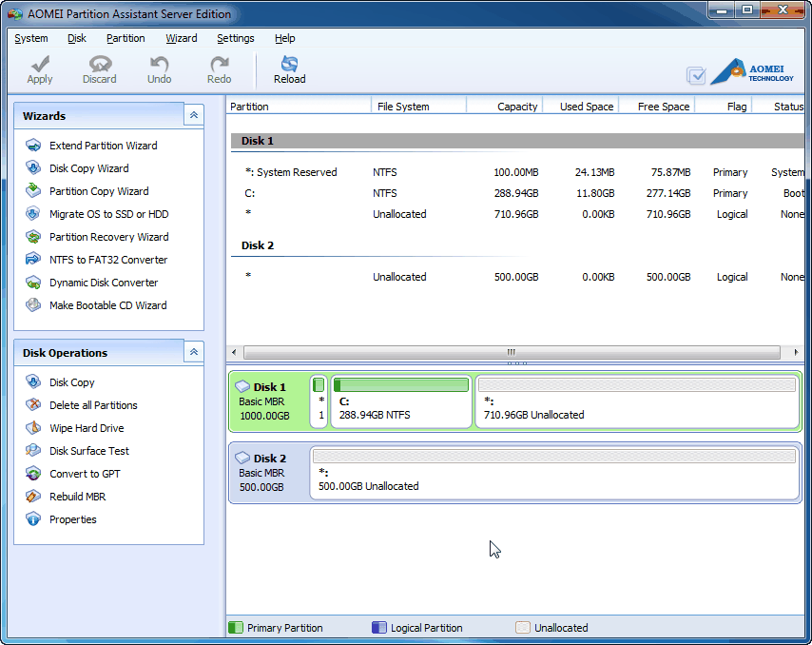Image resolution: width=812 pixels, height=645 pixels.
Task: Click the checkbox icon beside AOMEI logo
Action: (x=695, y=76)
